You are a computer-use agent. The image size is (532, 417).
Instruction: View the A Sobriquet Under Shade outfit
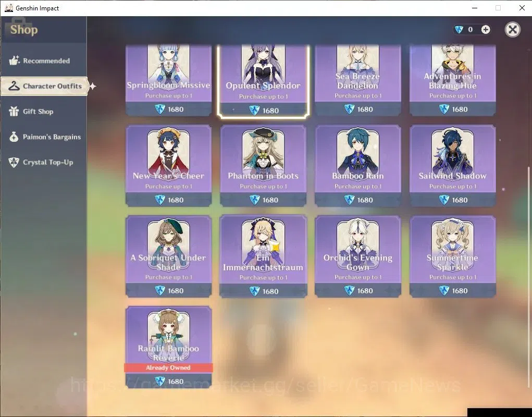pos(169,256)
